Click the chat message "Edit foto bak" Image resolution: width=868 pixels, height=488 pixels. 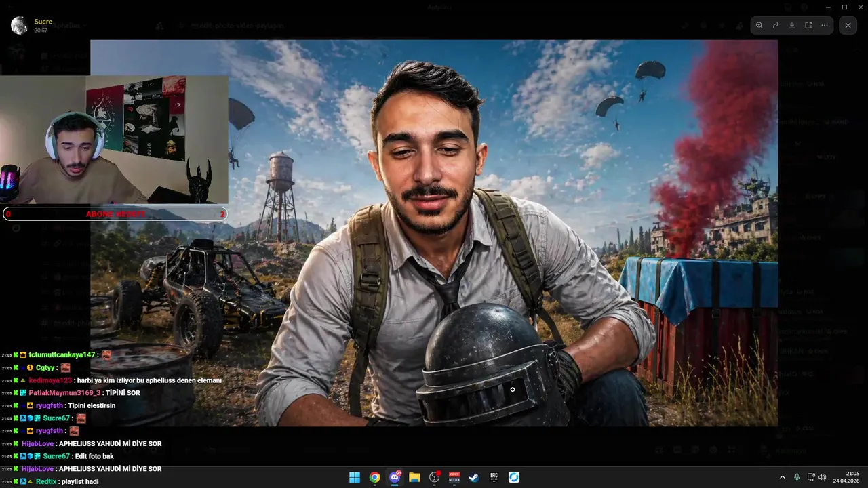click(x=93, y=456)
